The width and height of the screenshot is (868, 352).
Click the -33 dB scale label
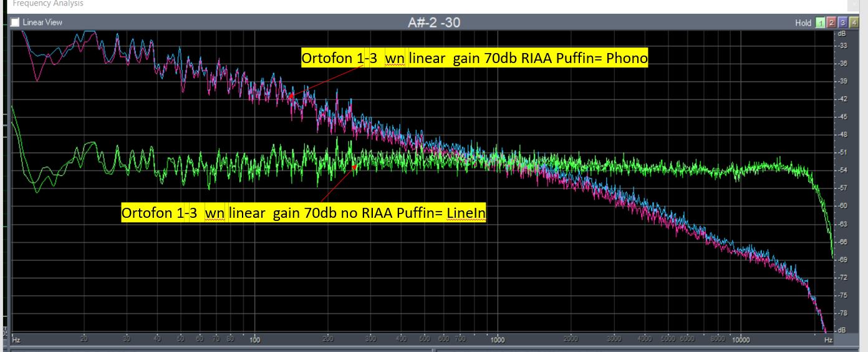(x=842, y=46)
